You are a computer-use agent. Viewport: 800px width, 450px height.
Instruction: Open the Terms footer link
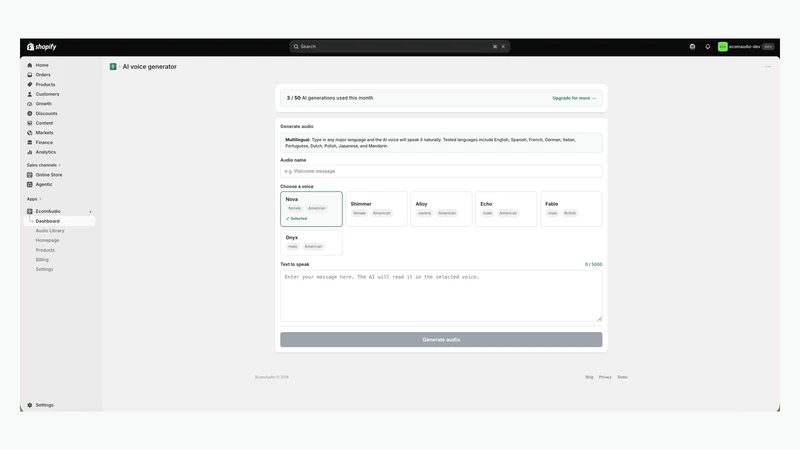pos(622,377)
